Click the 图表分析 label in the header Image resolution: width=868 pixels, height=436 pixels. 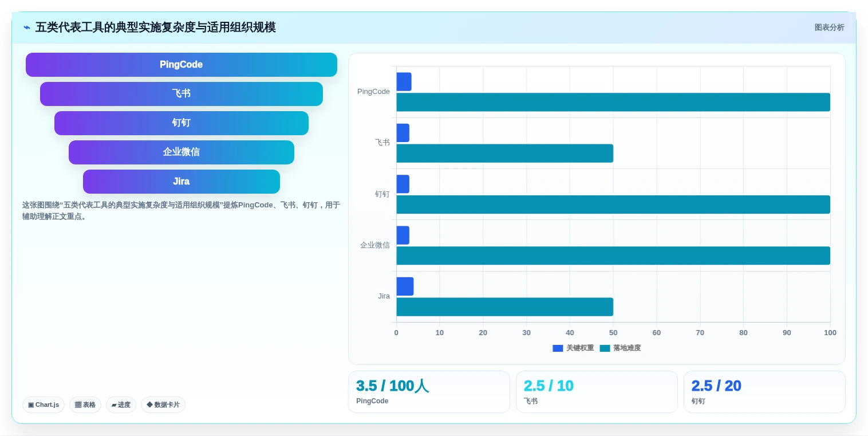click(x=829, y=28)
